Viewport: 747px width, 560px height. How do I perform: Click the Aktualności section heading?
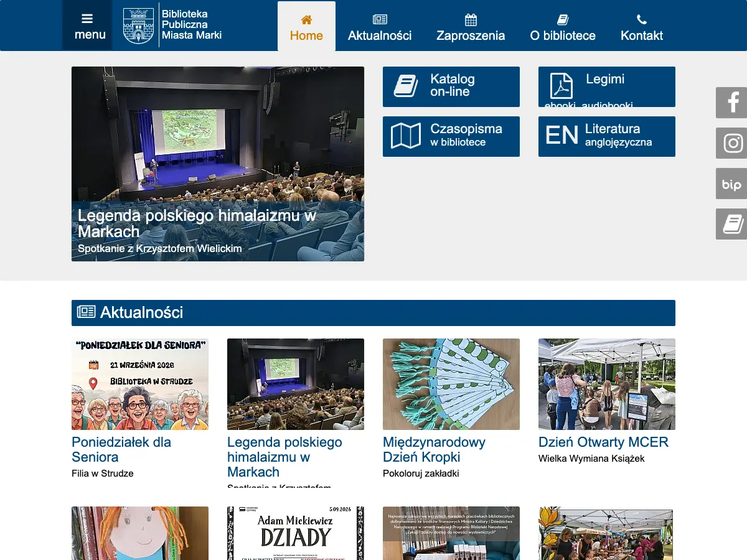(141, 312)
